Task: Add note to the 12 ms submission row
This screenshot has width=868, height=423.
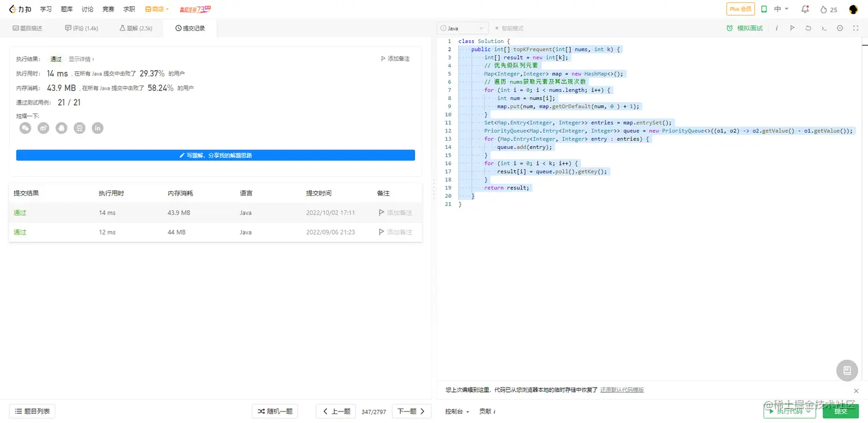Action: coord(396,232)
